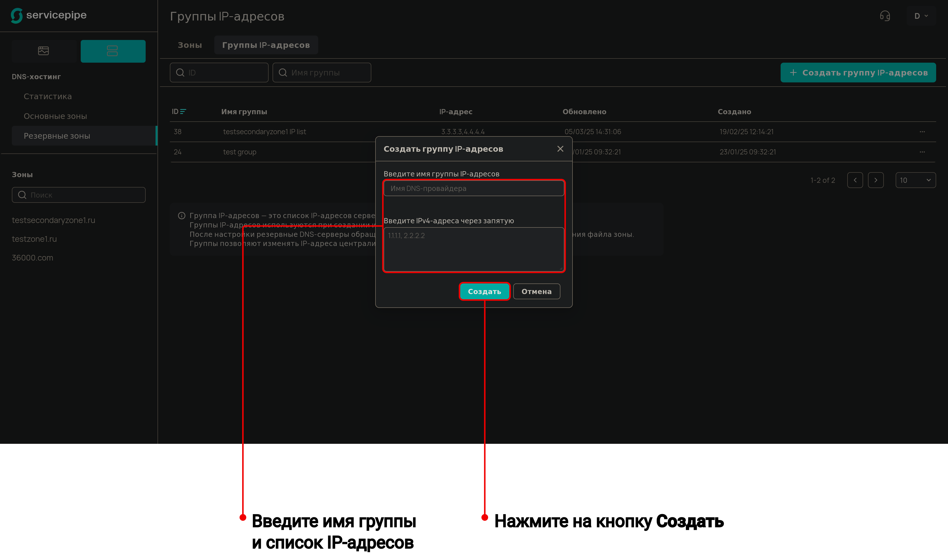Open actions menu for group 38

pyautogui.click(x=922, y=132)
